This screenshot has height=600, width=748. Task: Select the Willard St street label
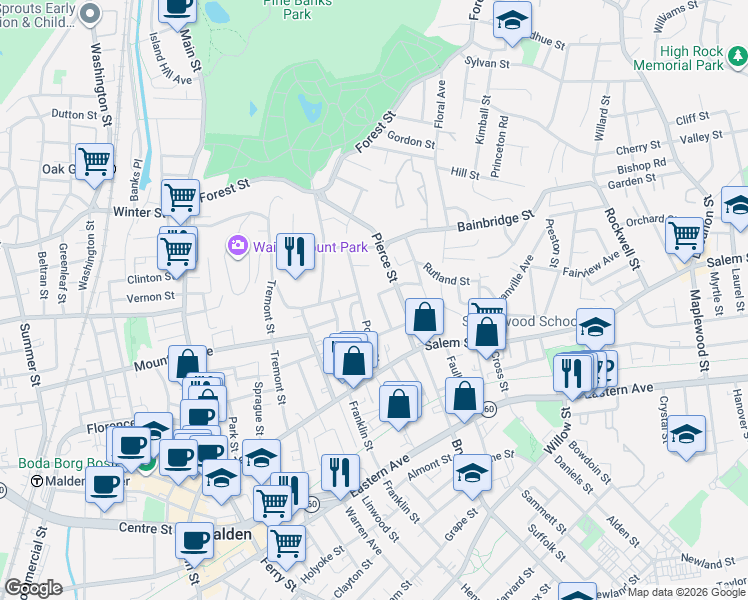[602, 118]
